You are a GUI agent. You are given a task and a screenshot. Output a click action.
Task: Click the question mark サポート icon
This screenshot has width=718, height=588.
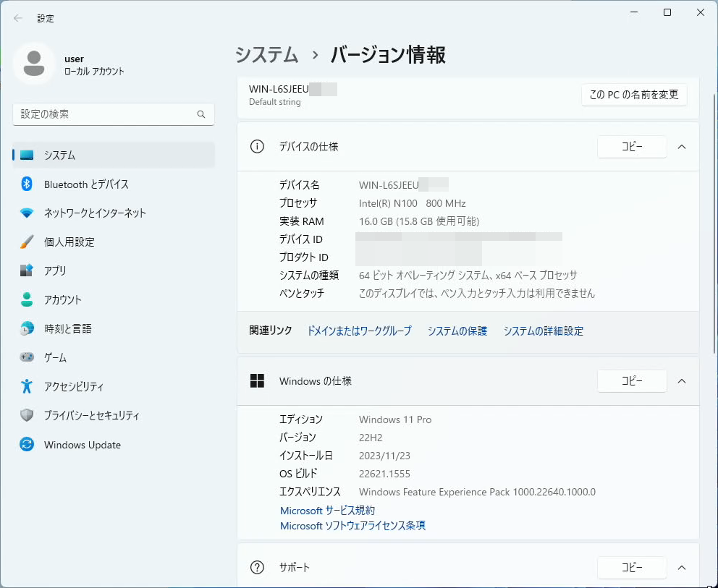257,568
